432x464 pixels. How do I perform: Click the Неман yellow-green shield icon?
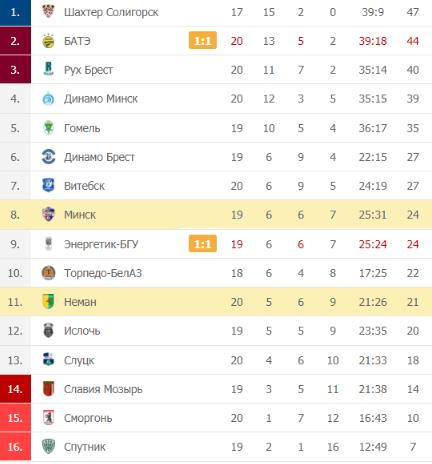(48, 302)
